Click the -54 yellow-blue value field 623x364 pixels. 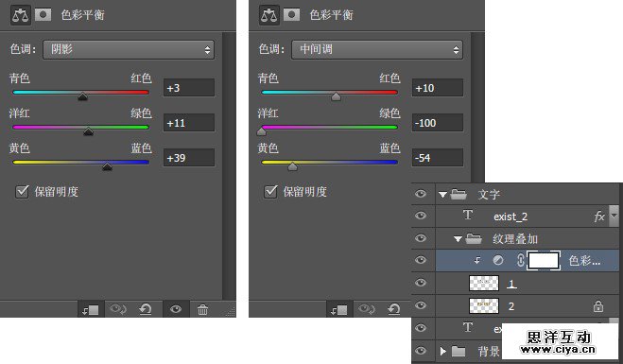tap(438, 158)
